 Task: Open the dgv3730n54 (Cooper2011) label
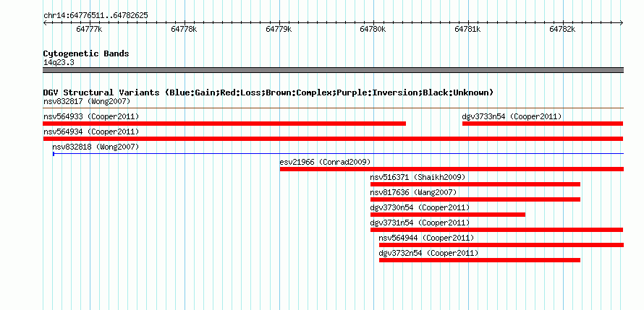tap(420, 207)
